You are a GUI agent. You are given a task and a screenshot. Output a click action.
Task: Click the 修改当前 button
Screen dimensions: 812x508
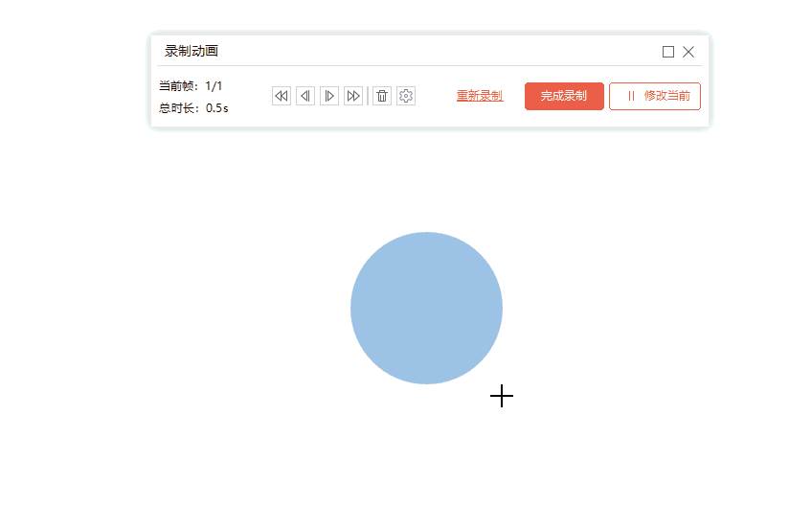[x=655, y=96]
